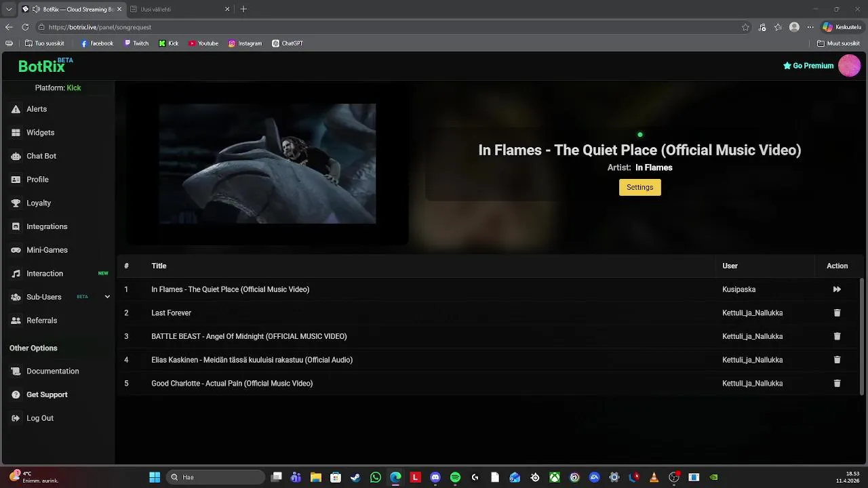
Task: Open the Twitch bookmark
Action: click(136, 43)
